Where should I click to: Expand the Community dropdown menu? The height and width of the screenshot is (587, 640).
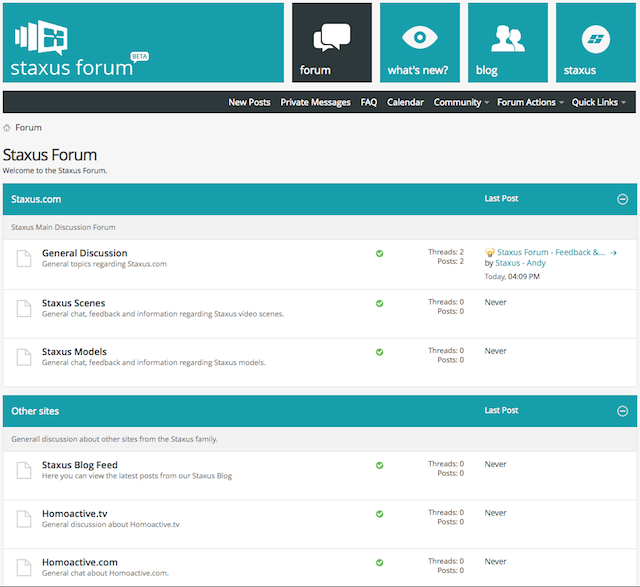(461, 102)
